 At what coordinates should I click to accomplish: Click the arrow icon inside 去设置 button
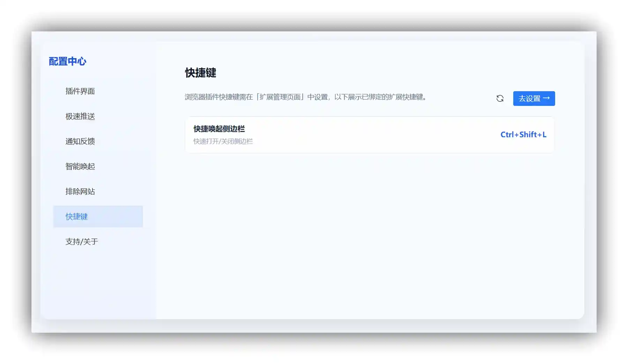coord(547,99)
